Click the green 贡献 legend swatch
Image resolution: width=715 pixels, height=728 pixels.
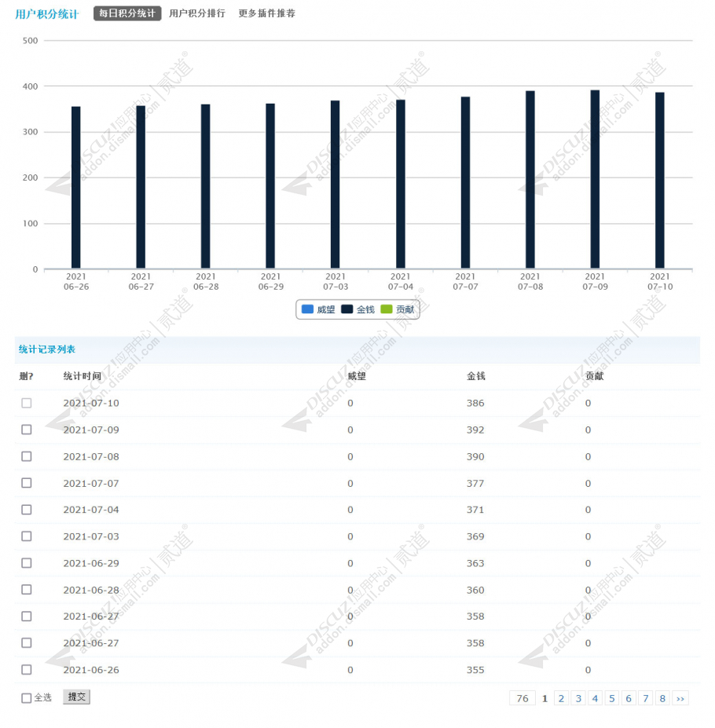pos(387,309)
